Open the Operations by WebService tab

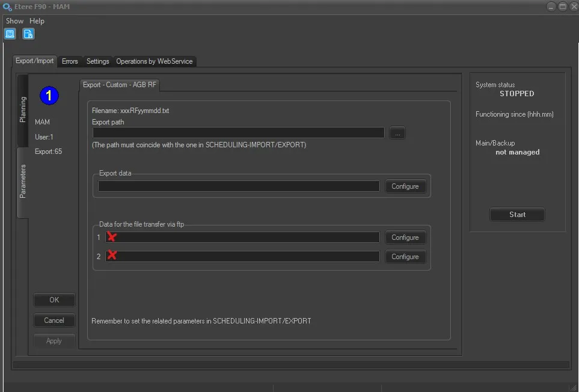[x=154, y=61]
